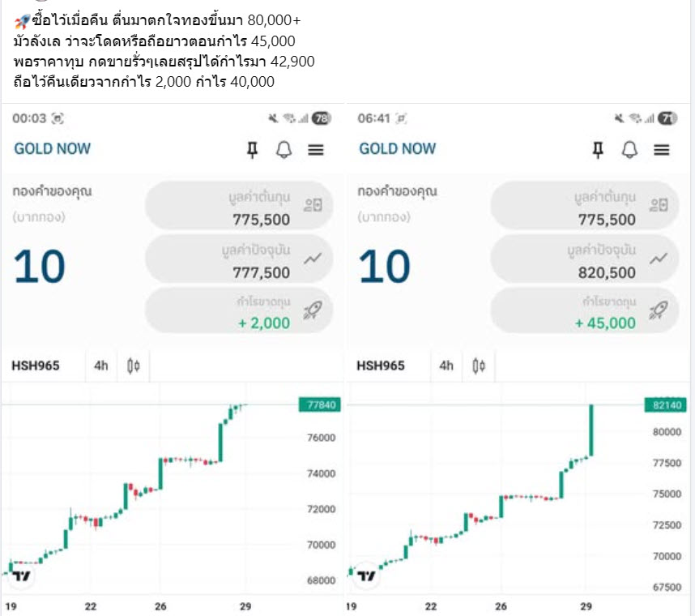Tap the GOLD NOW title in the 00:03 screenshot
Image resolution: width=695 pixels, height=616 pixels.
(53, 149)
